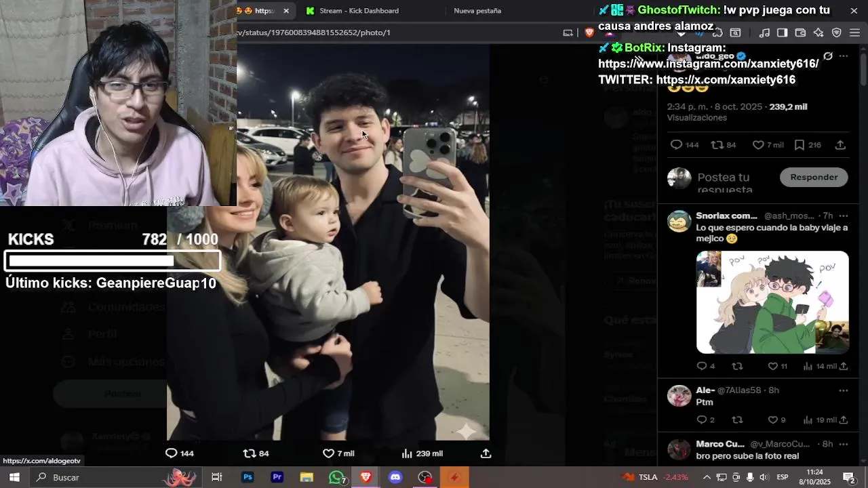This screenshot has height=488, width=868.
Task: Click the reply icon under the photo
Action: point(172,453)
